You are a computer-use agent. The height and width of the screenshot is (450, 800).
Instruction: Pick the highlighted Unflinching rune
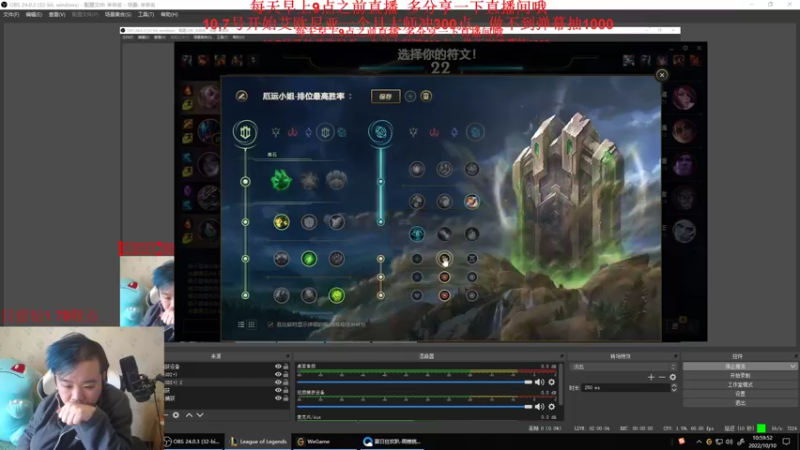[x=336, y=295]
